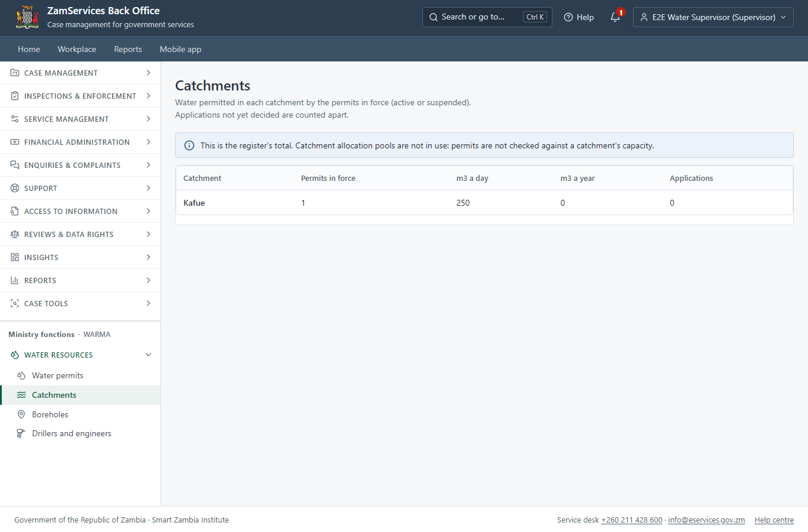
Task: Go to the Home tab
Action: coord(29,49)
